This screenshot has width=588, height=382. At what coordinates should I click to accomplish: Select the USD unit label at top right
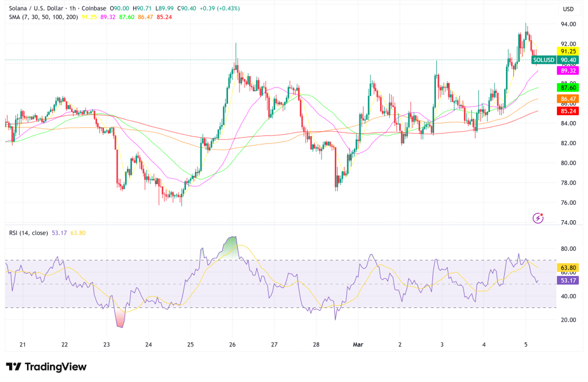(569, 9)
